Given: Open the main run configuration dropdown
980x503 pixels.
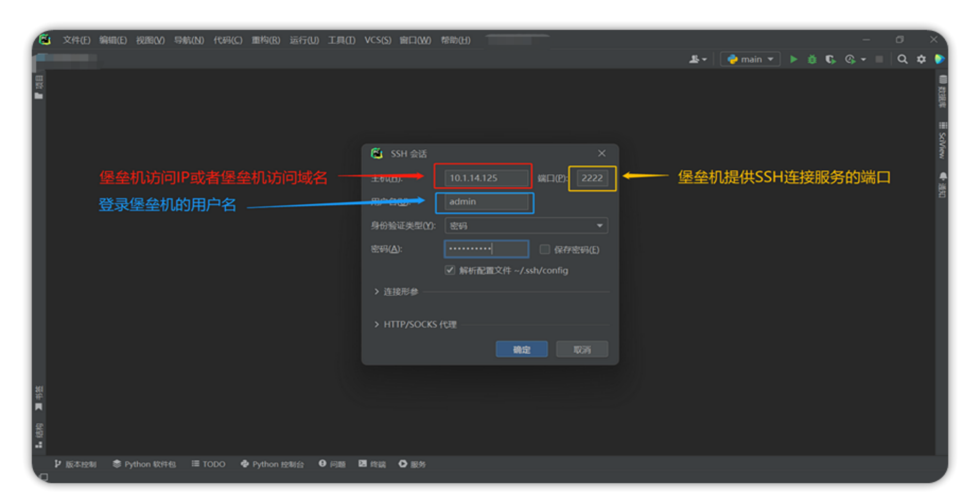Looking at the screenshot, I should pyautogui.click(x=750, y=59).
